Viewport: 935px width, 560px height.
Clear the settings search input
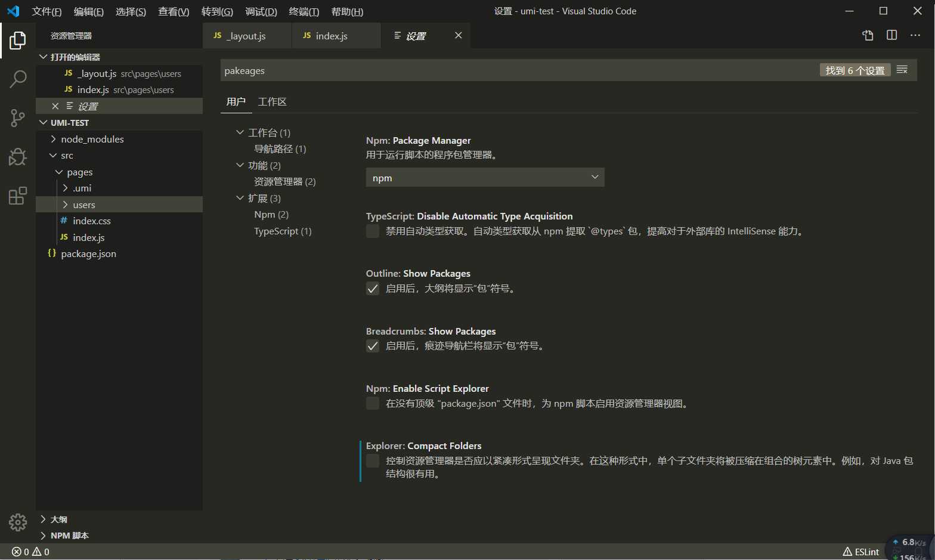point(902,70)
